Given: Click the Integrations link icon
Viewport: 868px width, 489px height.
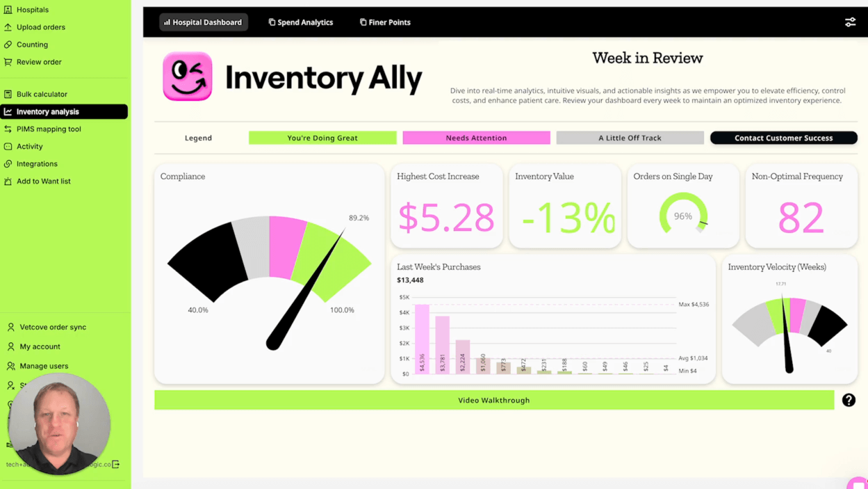Looking at the screenshot, I should [8, 163].
